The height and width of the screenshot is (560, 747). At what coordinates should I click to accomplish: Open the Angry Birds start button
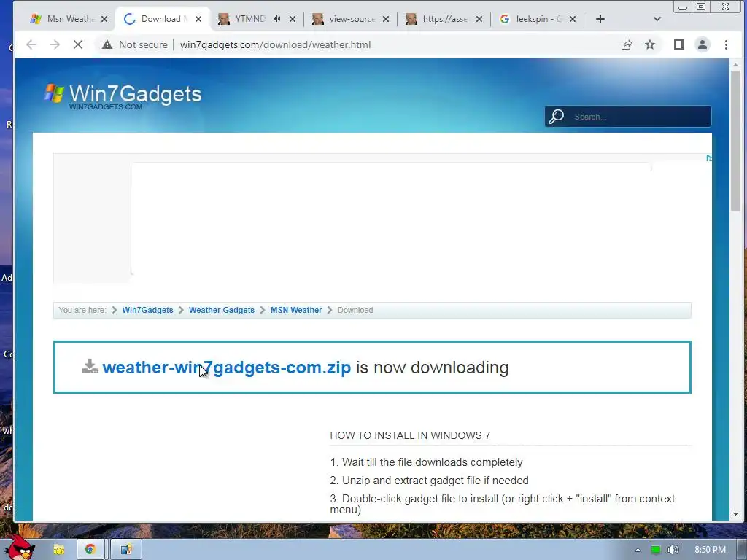19,548
